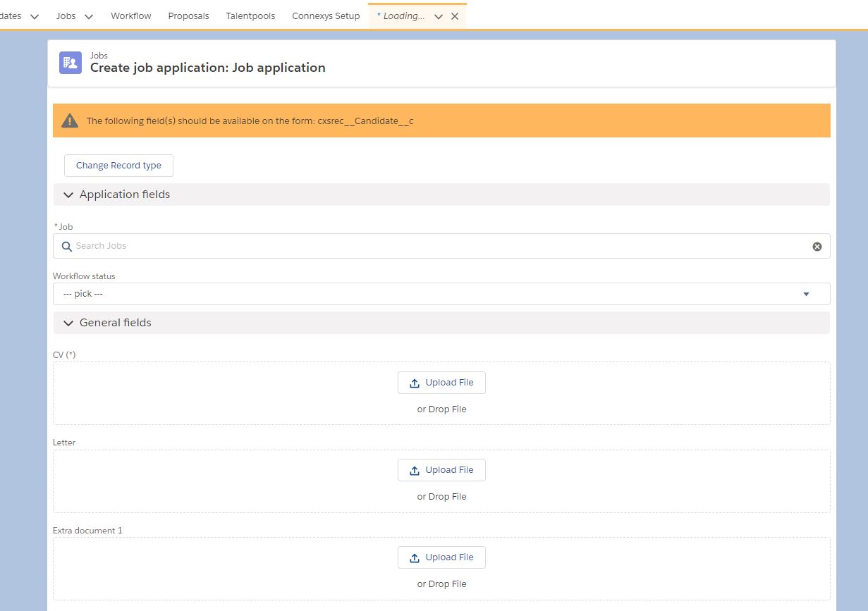Open the Connexys Setup tab
This screenshot has width=868, height=611.
326,16
